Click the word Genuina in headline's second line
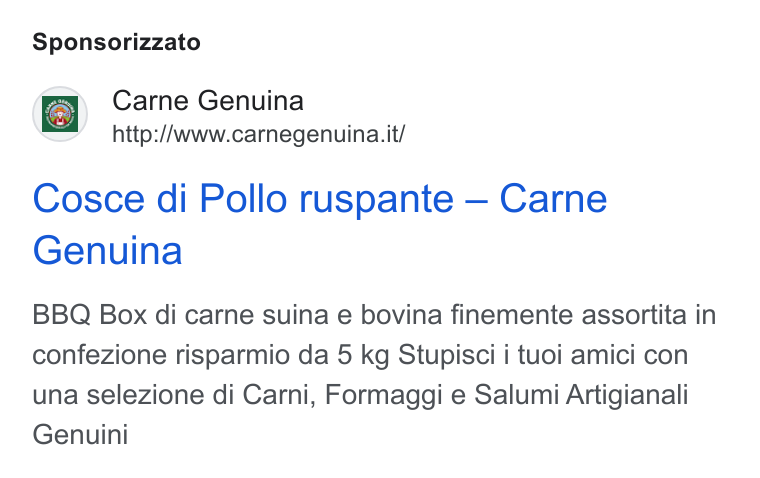The width and height of the screenshot is (760, 478). click(107, 250)
